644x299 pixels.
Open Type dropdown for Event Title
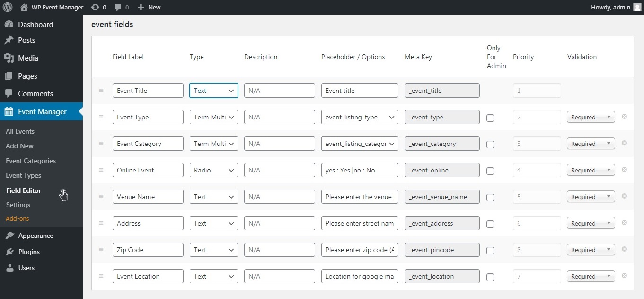pyautogui.click(x=213, y=91)
